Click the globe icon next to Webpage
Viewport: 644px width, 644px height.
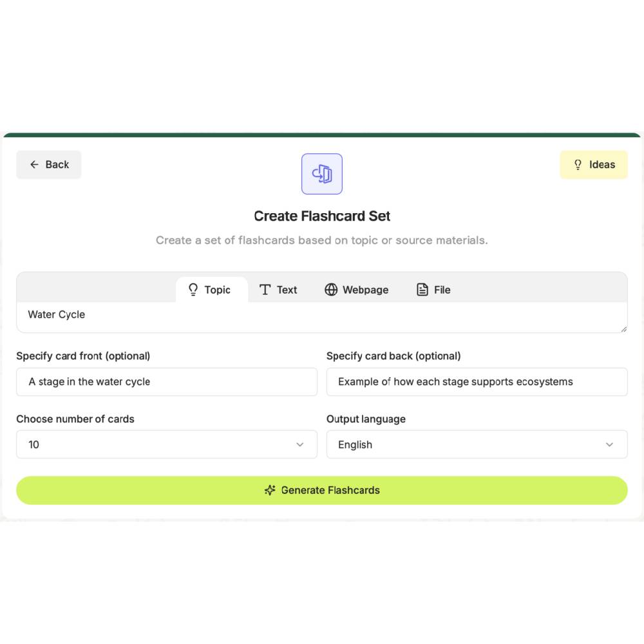332,290
